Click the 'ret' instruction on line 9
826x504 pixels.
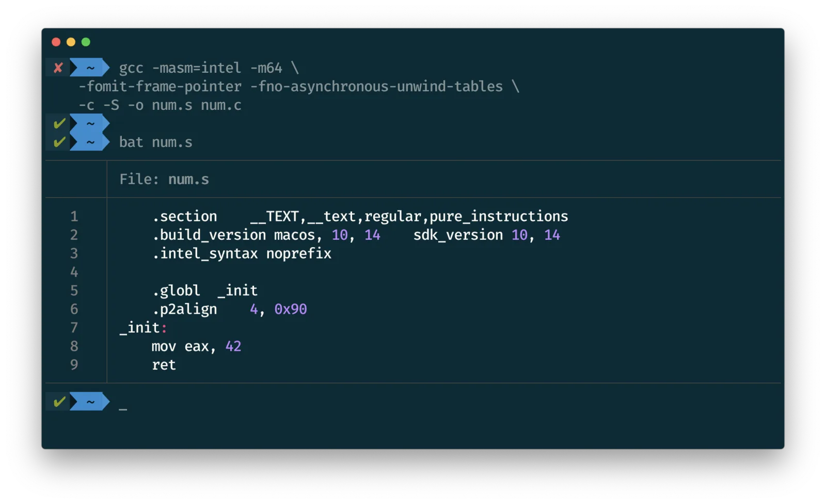click(164, 365)
